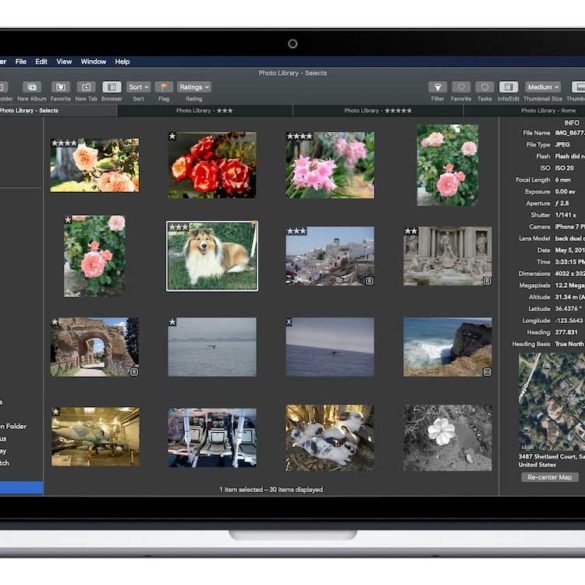The width and height of the screenshot is (585, 585).
Task: Select the spotted bunnies photo
Action: tap(330, 438)
